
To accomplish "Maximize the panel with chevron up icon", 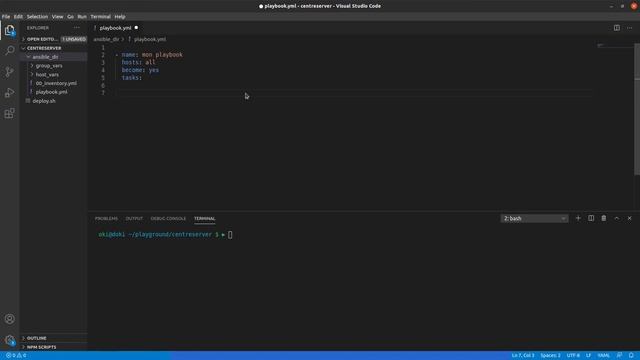I will click(617, 218).
